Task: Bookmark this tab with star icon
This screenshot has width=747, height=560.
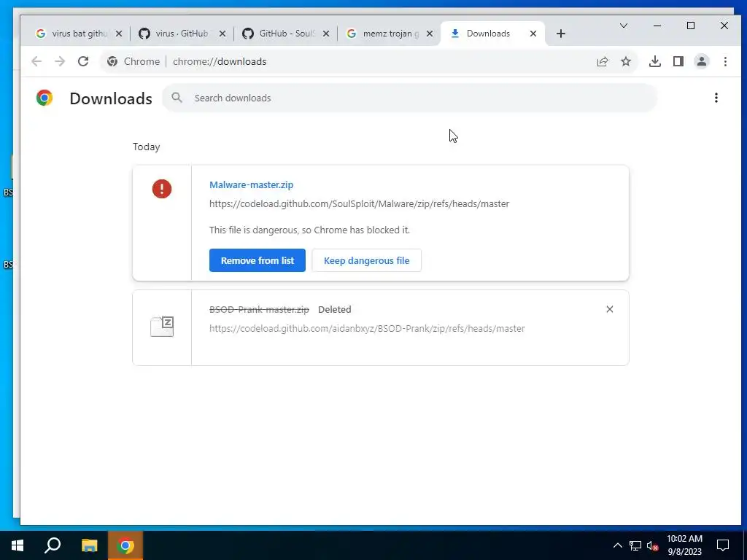Action: (625, 61)
